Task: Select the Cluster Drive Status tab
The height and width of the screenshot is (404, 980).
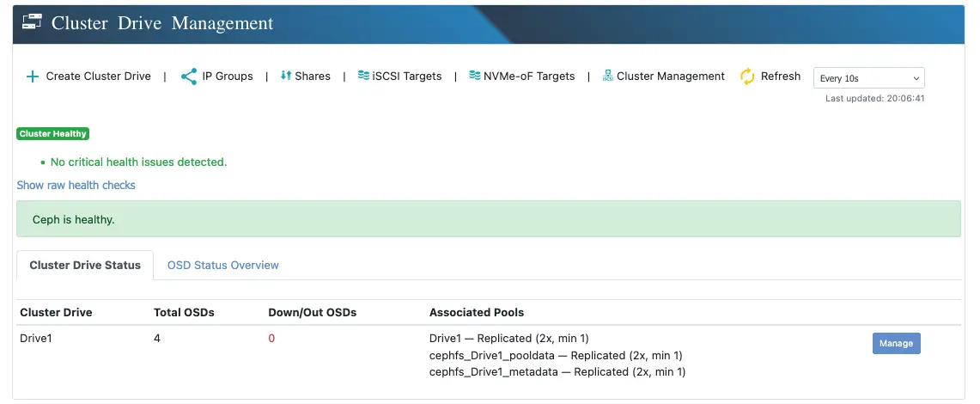Action: (85, 265)
